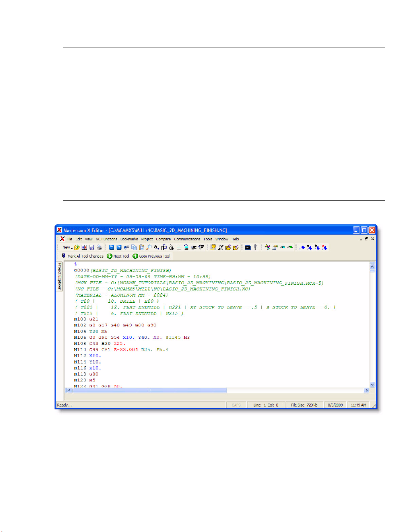
Task: Click the exclamation mark toolbar icon
Action: pyautogui.click(x=255, y=247)
